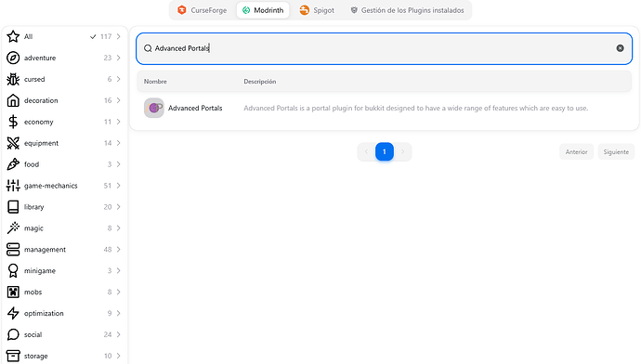641x364 pixels.
Task: Click the checkmark next to All
Action: point(93,36)
